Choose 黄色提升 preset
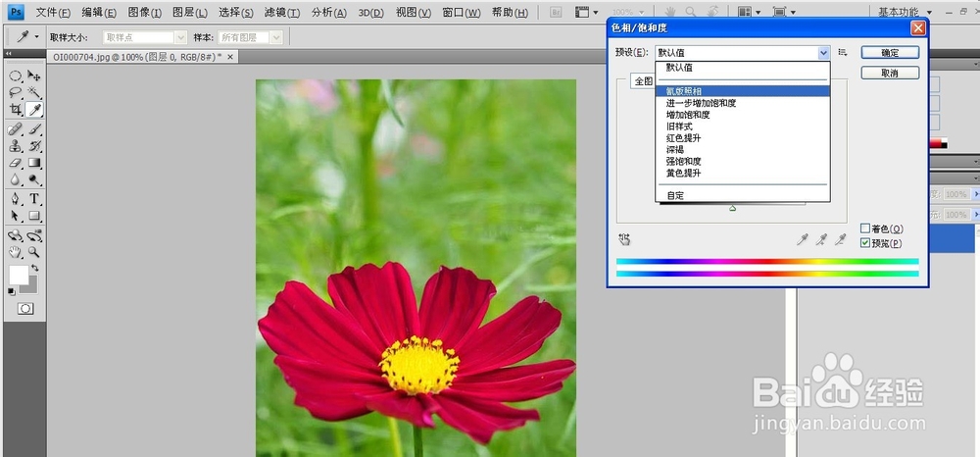 coord(743,173)
